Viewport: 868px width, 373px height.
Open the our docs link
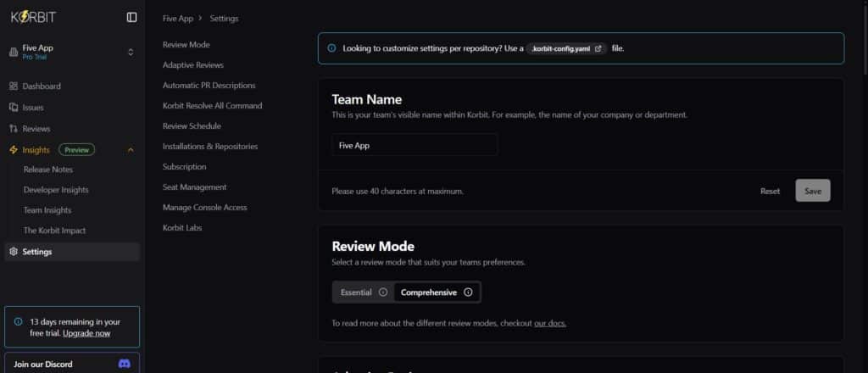(549, 323)
